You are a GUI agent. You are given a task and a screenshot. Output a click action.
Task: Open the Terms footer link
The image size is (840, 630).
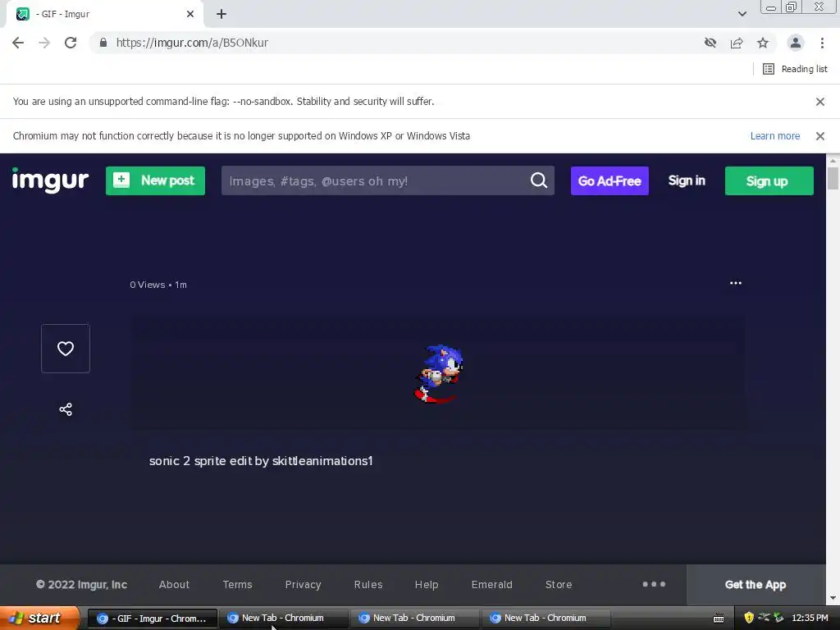(237, 584)
